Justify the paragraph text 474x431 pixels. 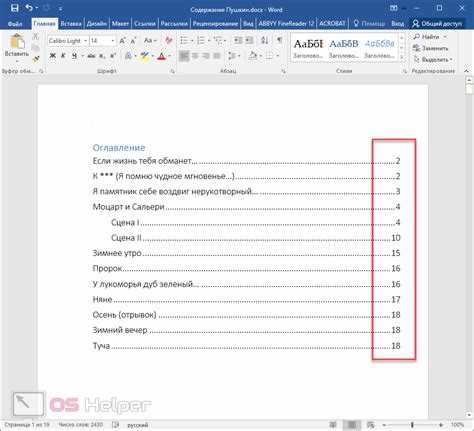[x=217, y=56]
